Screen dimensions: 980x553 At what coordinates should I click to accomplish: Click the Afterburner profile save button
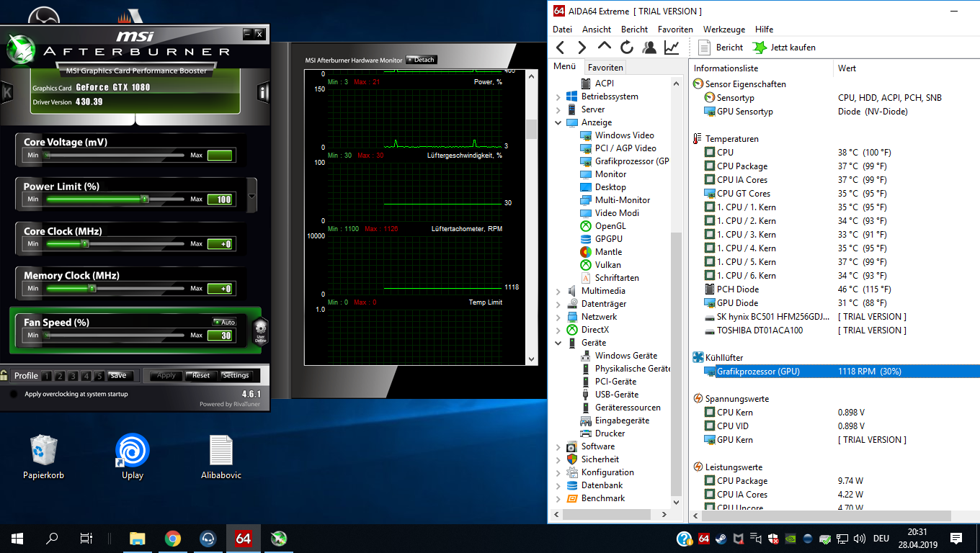point(118,376)
